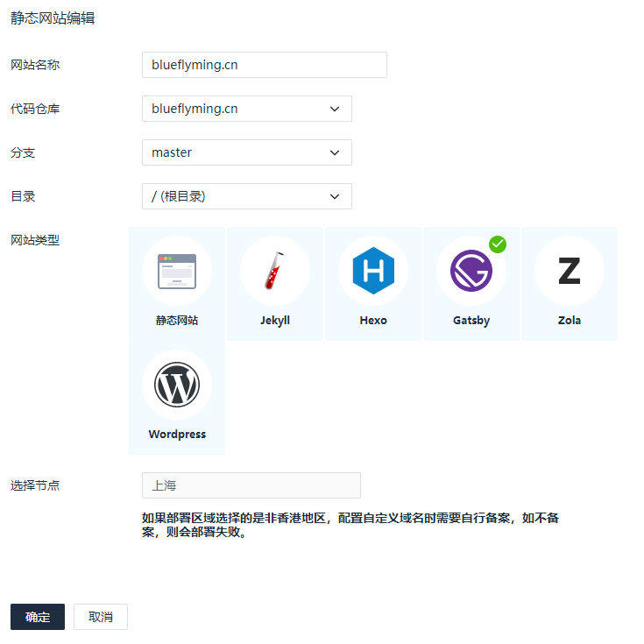Screen dimensions: 644x644
Task: Pick the Hexo hexagon icon
Action: pyautogui.click(x=373, y=271)
